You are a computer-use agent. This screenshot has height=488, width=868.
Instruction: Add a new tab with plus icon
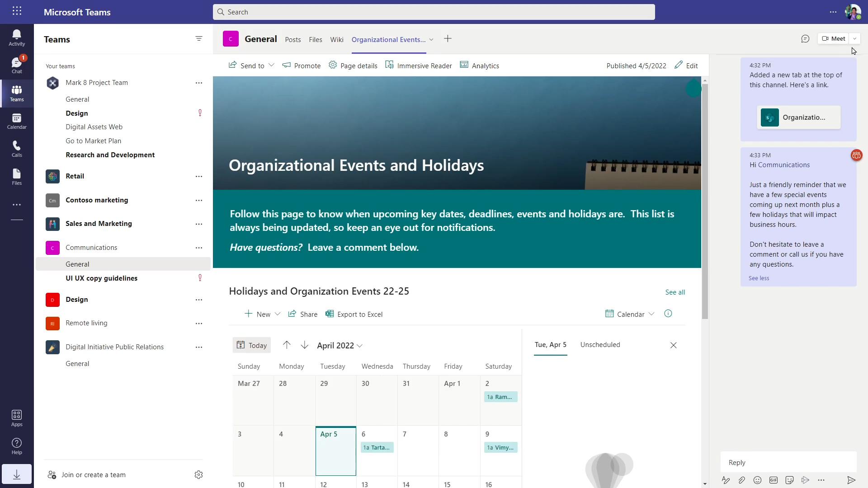[448, 39]
